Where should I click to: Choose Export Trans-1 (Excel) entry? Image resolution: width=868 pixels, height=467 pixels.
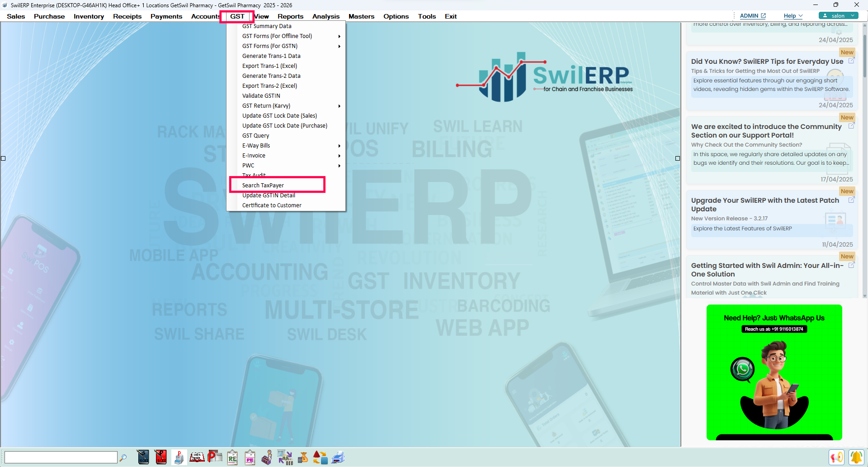tap(269, 66)
